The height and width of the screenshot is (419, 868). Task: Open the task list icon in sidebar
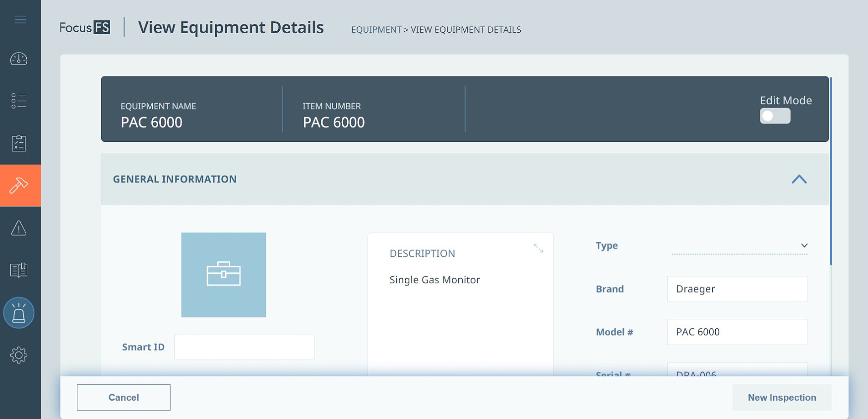pos(19,101)
